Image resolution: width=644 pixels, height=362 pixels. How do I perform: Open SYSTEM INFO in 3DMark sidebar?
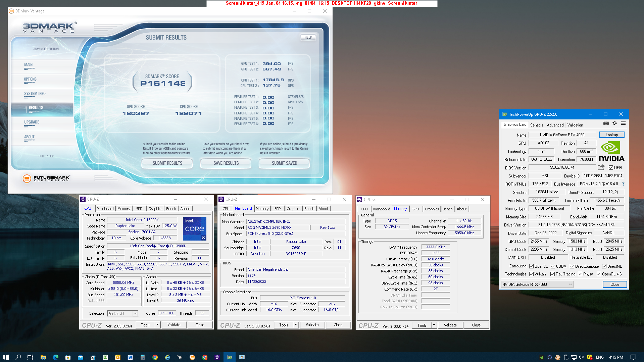(35, 94)
